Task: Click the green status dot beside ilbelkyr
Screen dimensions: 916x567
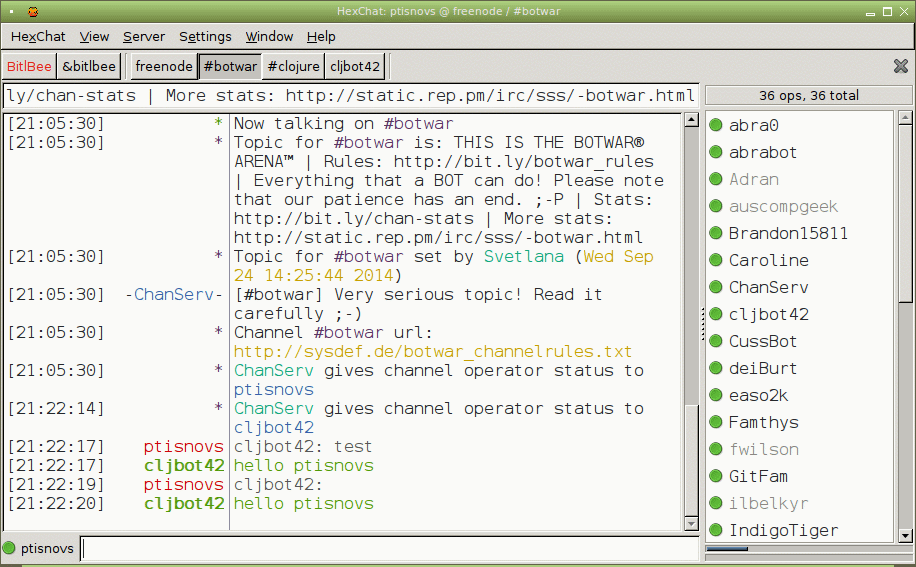Action: pos(716,503)
